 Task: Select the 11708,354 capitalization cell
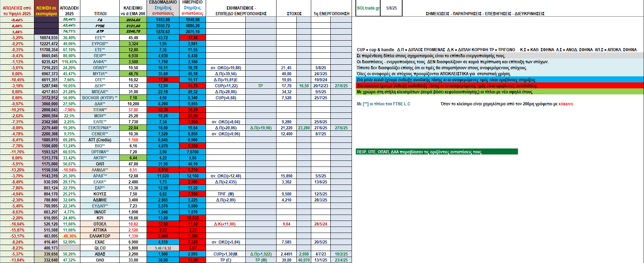tap(46, 50)
